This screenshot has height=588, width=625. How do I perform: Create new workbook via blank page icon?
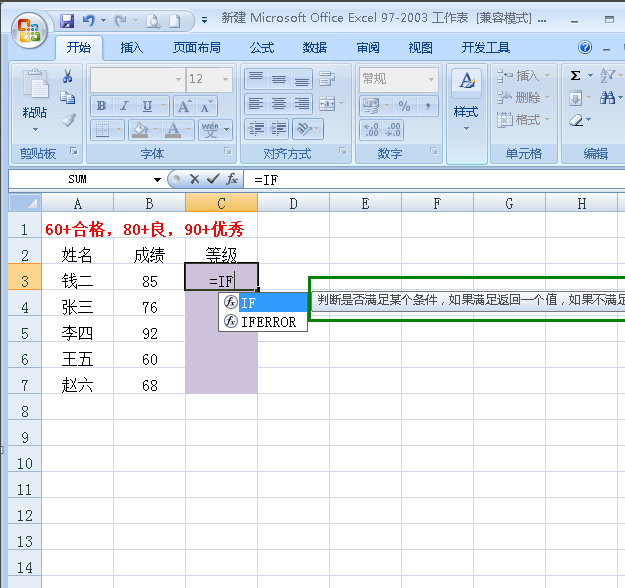(175, 21)
